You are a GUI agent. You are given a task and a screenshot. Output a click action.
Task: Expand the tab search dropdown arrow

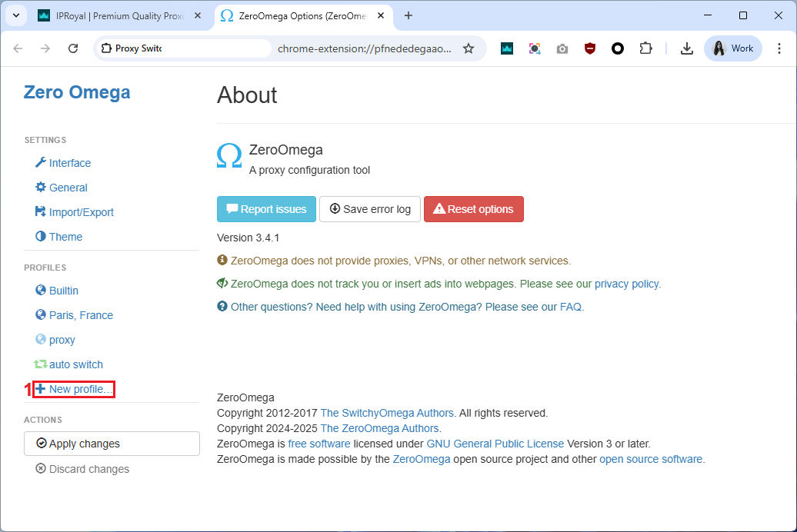click(x=15, y=15)
